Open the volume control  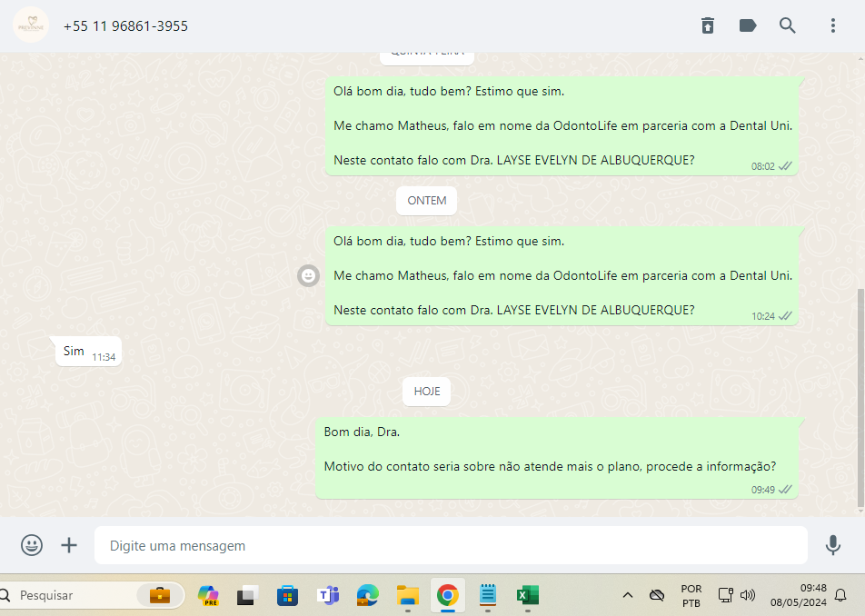coord(748,595)
